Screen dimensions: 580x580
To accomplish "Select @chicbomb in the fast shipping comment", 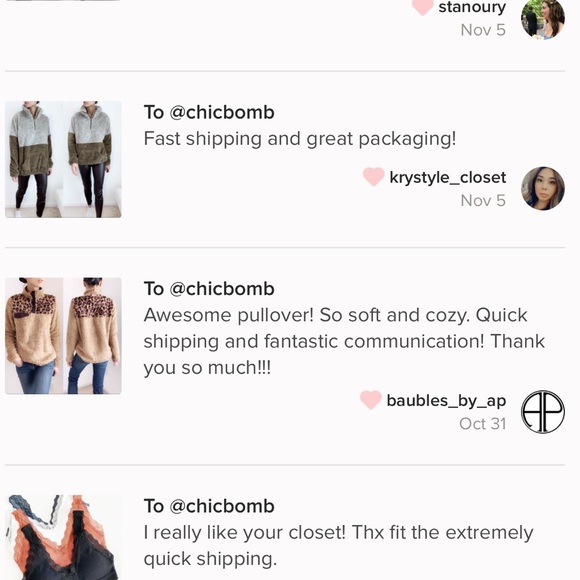I will (222, 112).
